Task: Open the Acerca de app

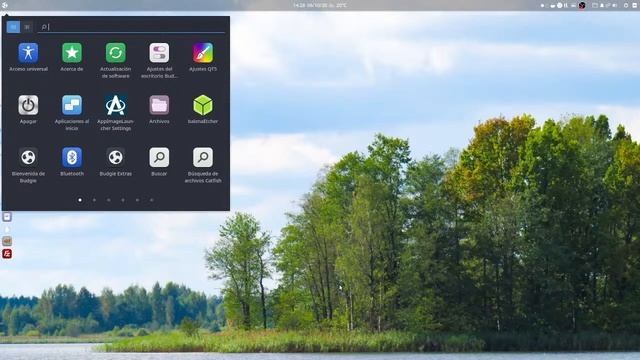Action: point(72,57)
